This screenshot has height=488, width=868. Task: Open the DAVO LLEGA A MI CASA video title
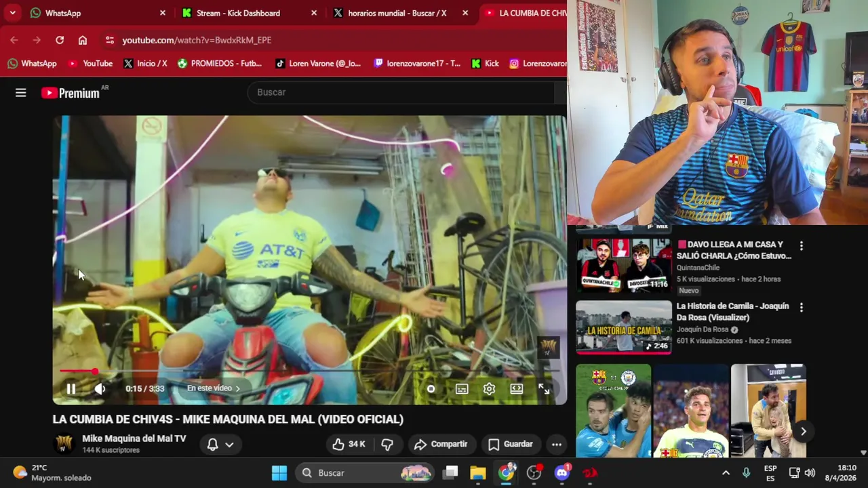(734, 250)
